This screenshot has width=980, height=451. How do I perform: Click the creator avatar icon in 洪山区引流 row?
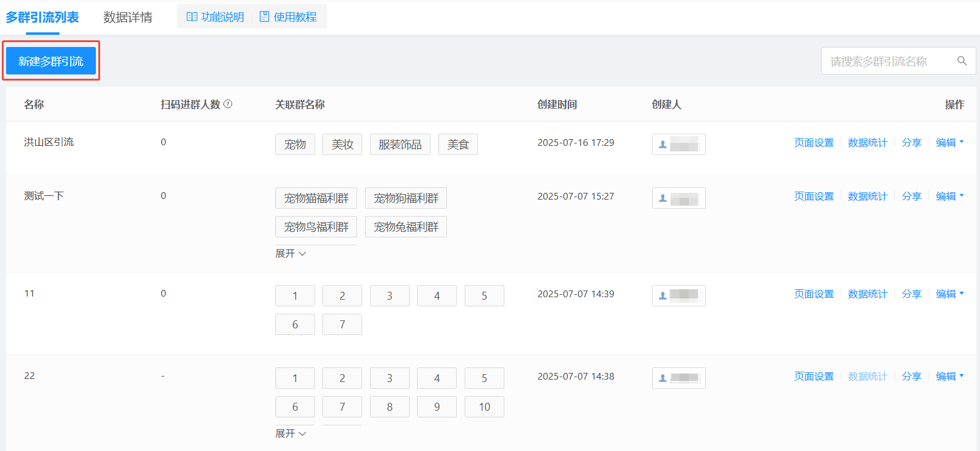point(662,145)
